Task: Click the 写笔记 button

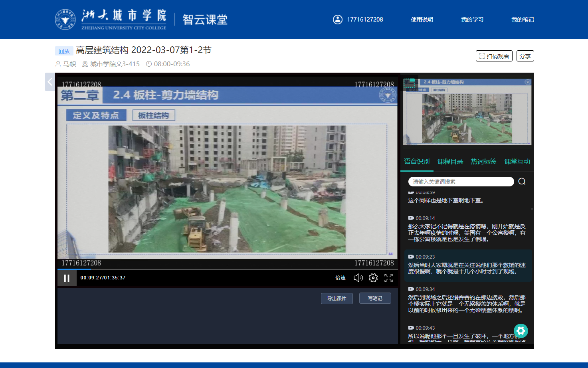Action: [x=375, y=299]
